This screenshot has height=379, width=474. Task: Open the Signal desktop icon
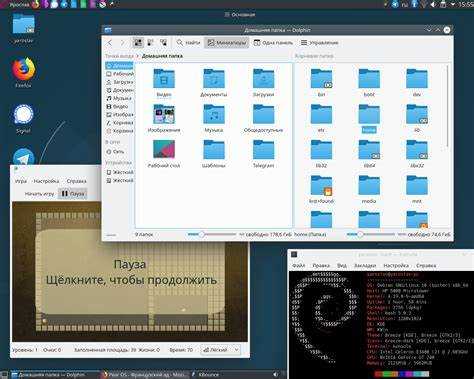coord(23,118)
